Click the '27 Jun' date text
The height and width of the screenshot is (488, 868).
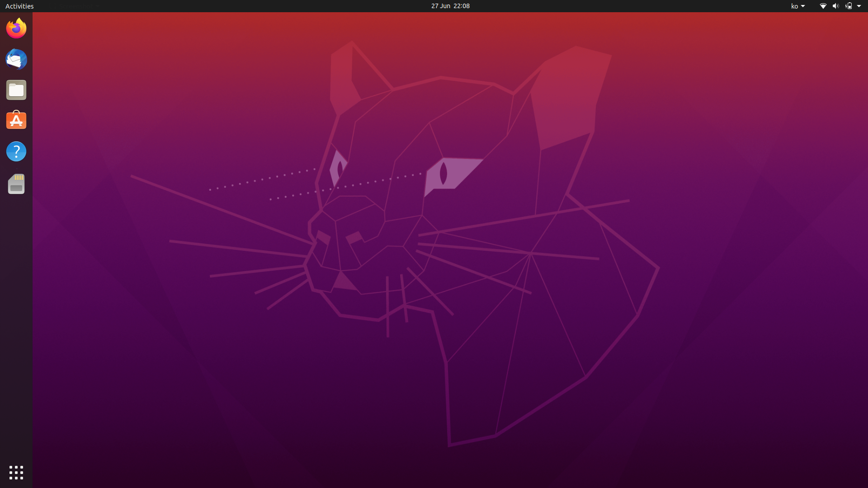(x=440, y=6)
